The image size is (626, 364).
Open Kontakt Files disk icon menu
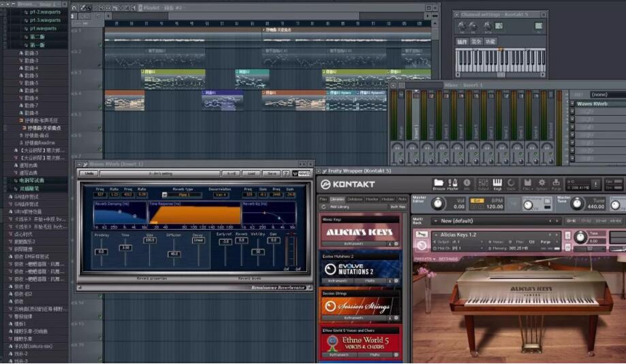pos(527,183)
